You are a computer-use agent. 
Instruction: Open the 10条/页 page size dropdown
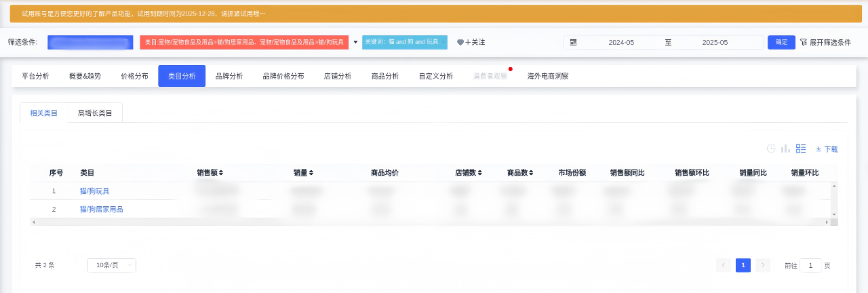pos(111,265)
